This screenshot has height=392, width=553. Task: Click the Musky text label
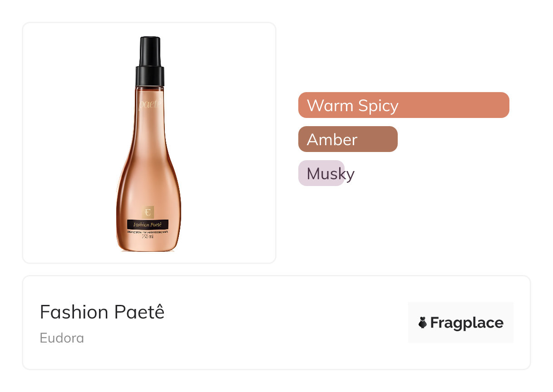331,174
